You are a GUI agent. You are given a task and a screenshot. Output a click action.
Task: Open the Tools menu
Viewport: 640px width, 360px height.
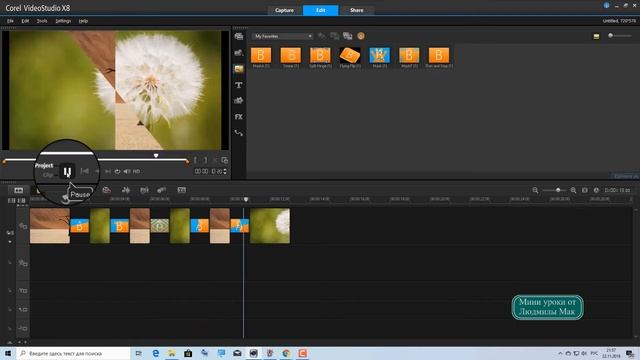42,21
